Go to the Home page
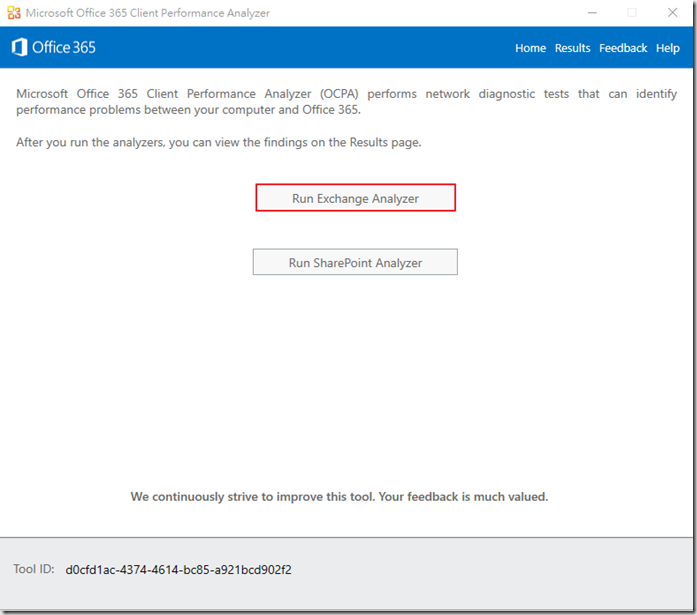 530,48
